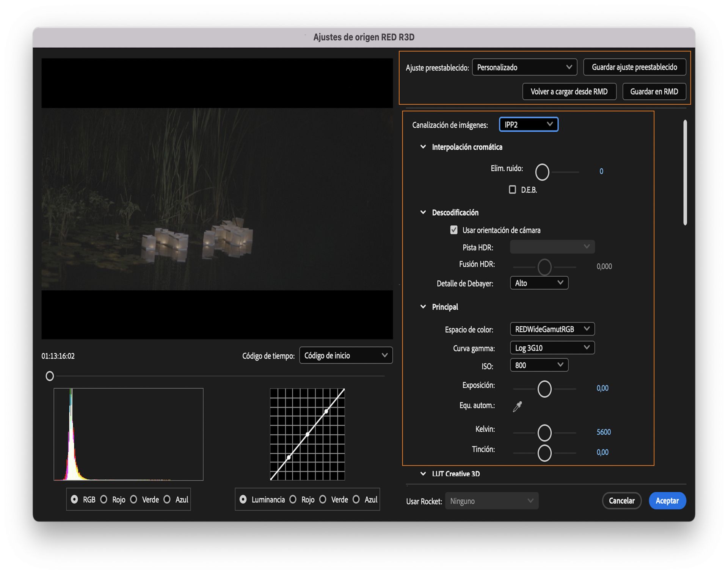The image size is (728, 575).
Task: Click the middle point on the curve graph
Action: point(308,434)
